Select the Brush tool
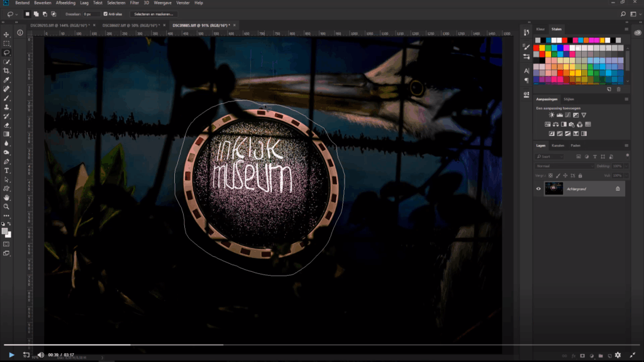Image resolution: width=644 pixels, height=362 pixels. tap(6, 98)
